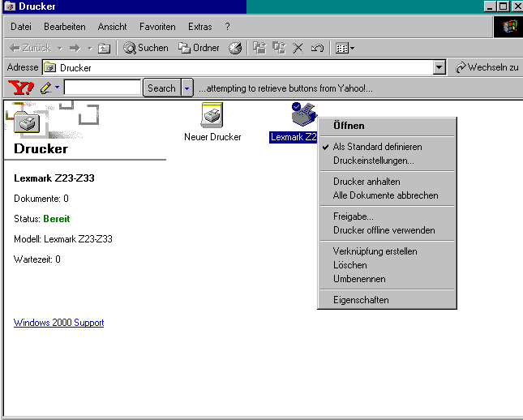Select Öffnen in the context menu

click(387, 126)
